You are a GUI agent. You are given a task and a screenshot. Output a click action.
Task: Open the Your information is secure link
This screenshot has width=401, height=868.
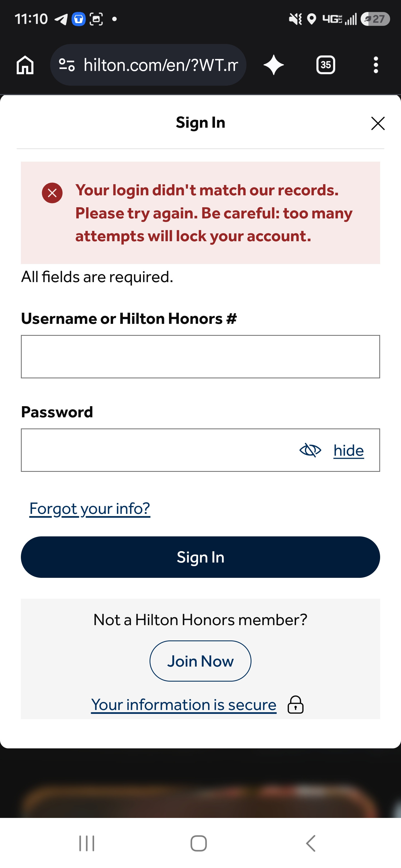coord(184,705)
